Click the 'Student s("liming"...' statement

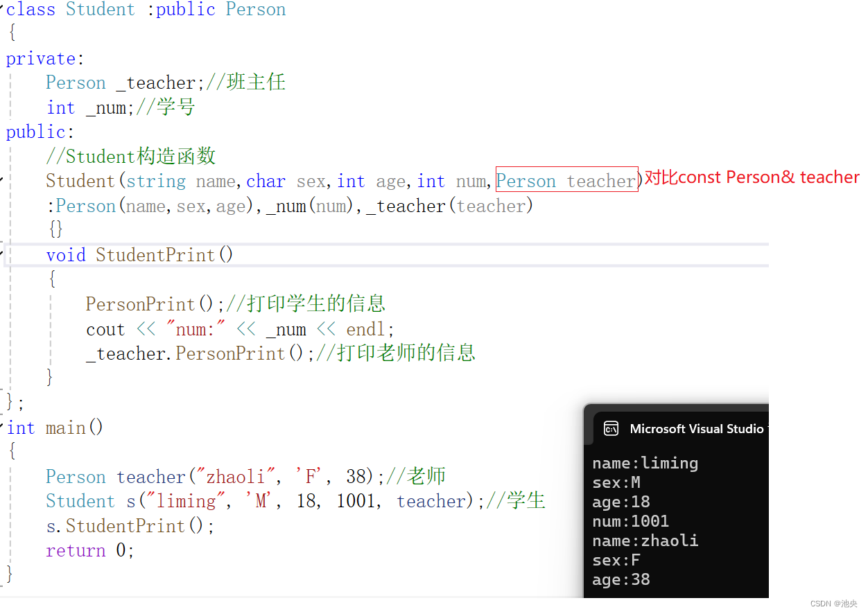coord(266,501)
